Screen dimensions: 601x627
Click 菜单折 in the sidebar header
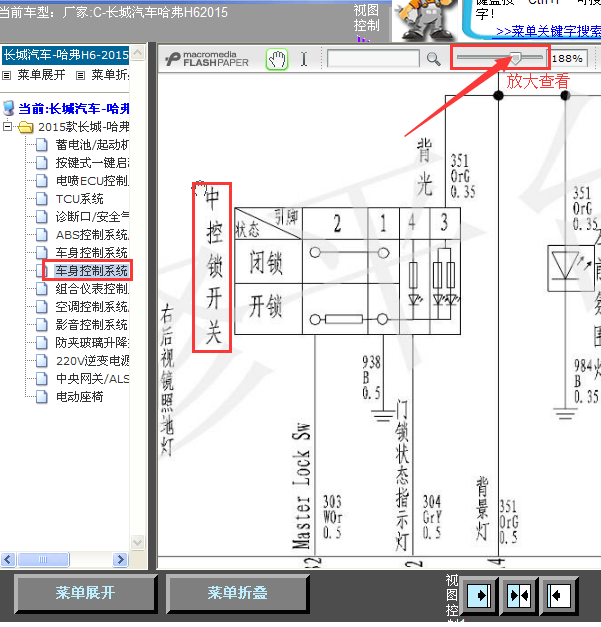click(110, 75)
